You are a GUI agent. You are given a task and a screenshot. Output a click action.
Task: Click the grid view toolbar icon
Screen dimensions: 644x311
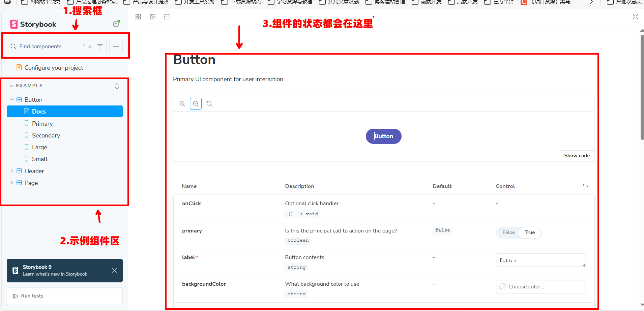[x=138, y=17]
